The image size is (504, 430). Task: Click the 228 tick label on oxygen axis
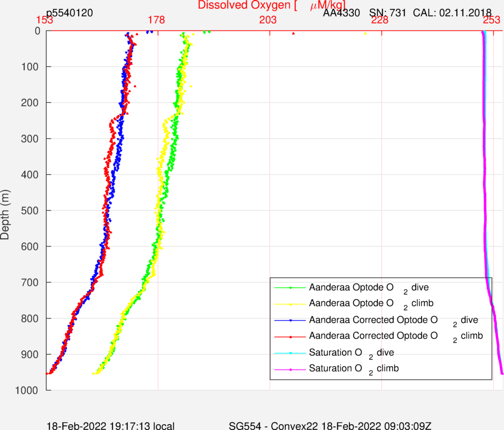[379, 21]
